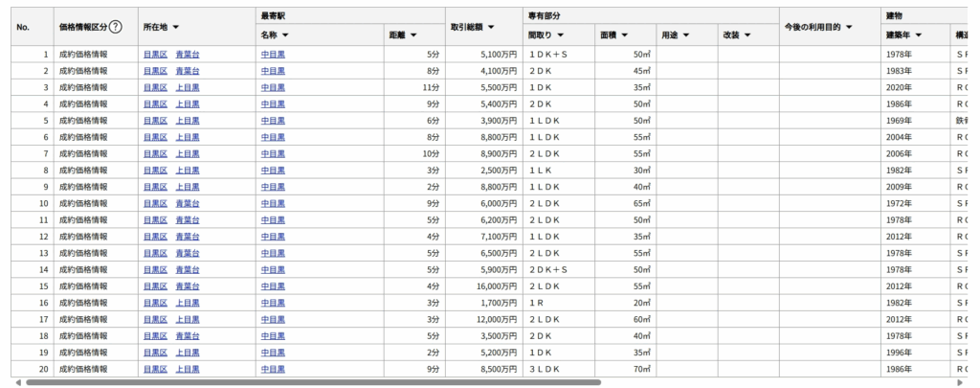This screenshot has width=980, height=388.
Task: Open the 用途 usage filter dropdown
Action: click(686, 35)
